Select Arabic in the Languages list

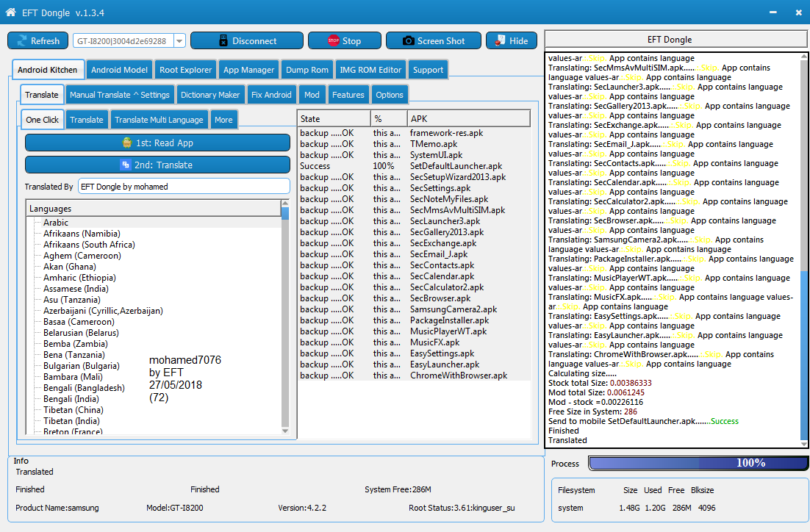coord(56,223)
